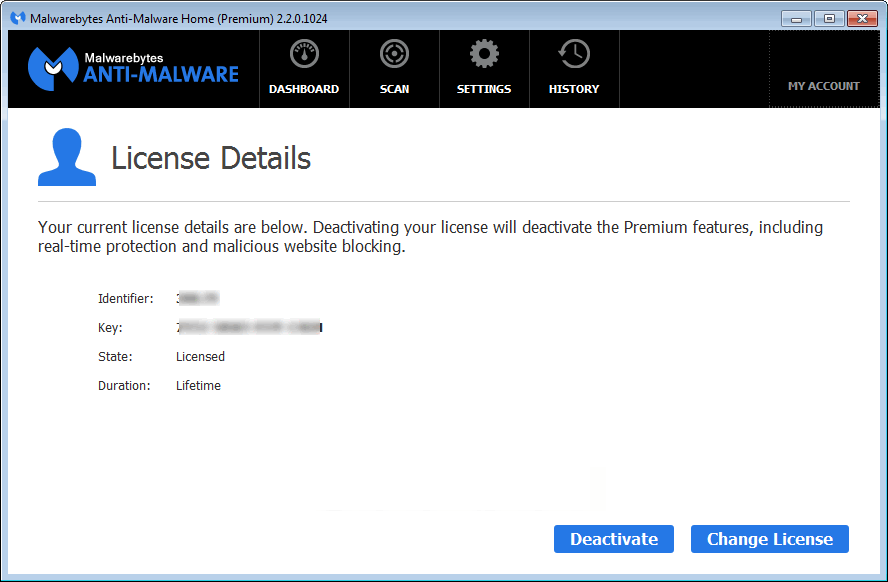Open the Dashboard gauge icon
Screen dimensions: 888x582
(304, 54)
